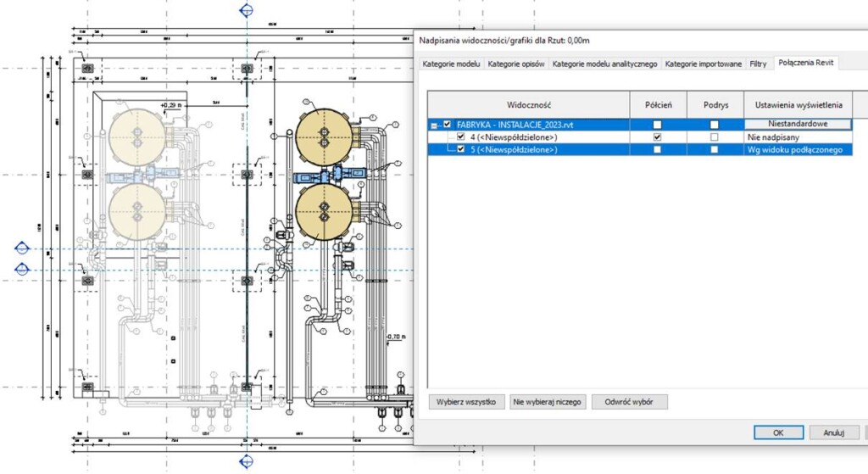Click the Widoczność column header
Screen dimensions: 868x474
(x=529, y=104)
